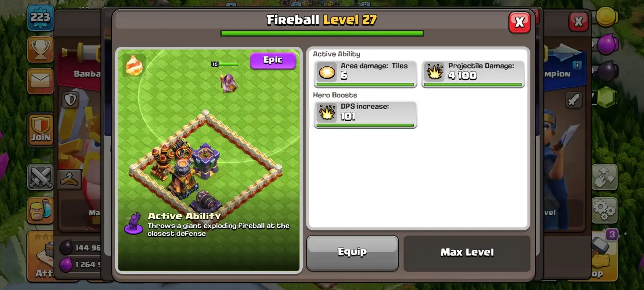Select the DPS increase stat box
Viewport: 644px width, 290px height.
[x=365, y=115]
